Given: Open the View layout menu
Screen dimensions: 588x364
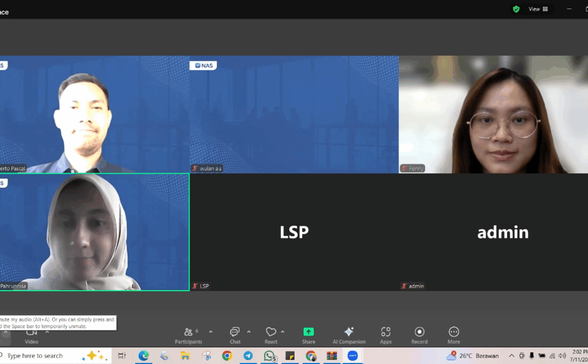Looking at the screenshot, I should click(x=538, y=9).
